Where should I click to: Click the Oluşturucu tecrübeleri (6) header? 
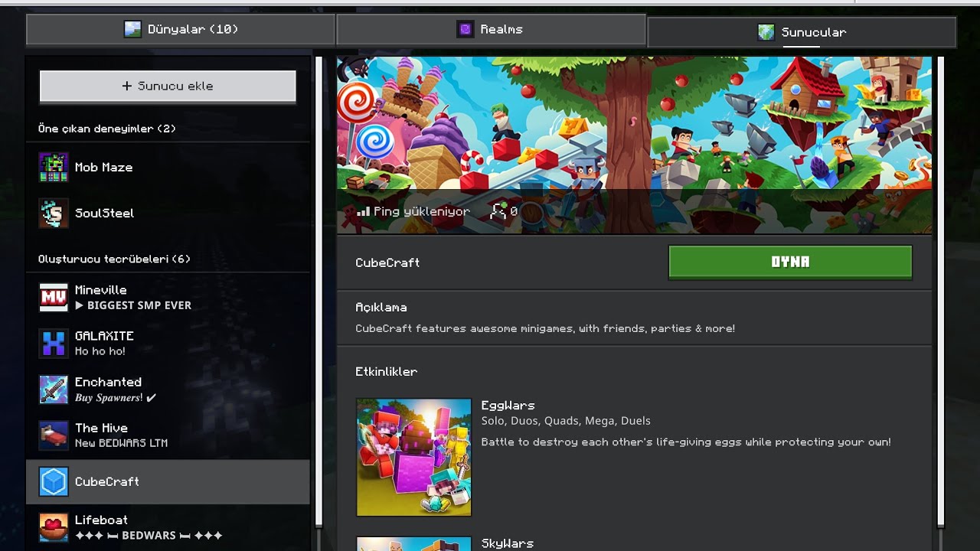click(x=114, y=259)
